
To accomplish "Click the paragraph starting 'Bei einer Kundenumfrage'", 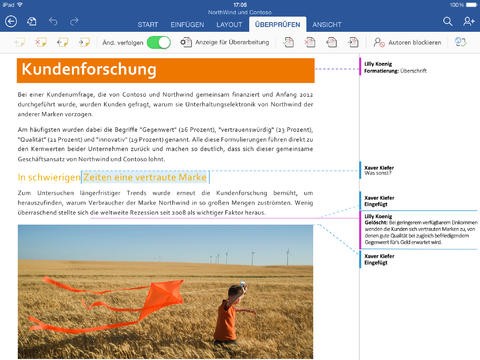I will click(166, 104).
